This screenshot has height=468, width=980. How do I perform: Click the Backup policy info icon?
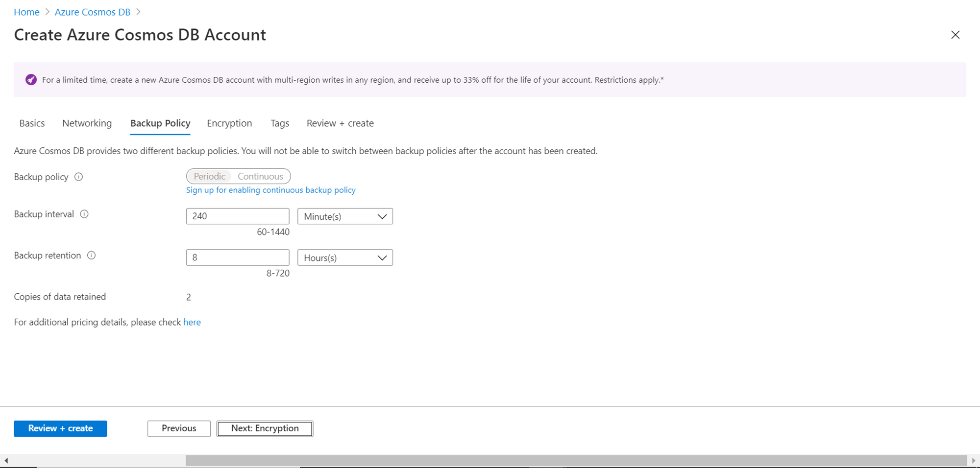[78, 177]
